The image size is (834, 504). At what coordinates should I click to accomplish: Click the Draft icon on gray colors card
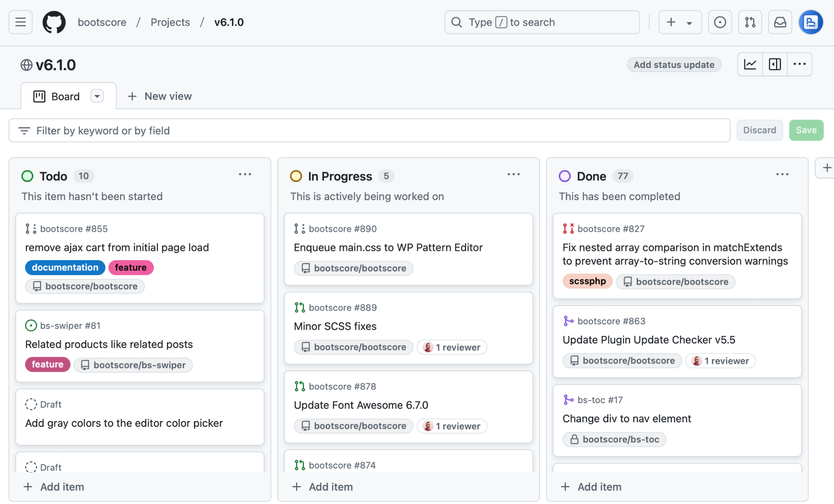coord(31,404)
